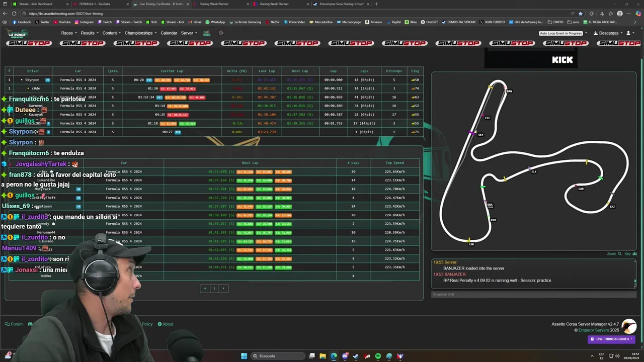
Task: Open the Descargas downloads dropdown
Action: pyautogui.click(x=608, y=33)
